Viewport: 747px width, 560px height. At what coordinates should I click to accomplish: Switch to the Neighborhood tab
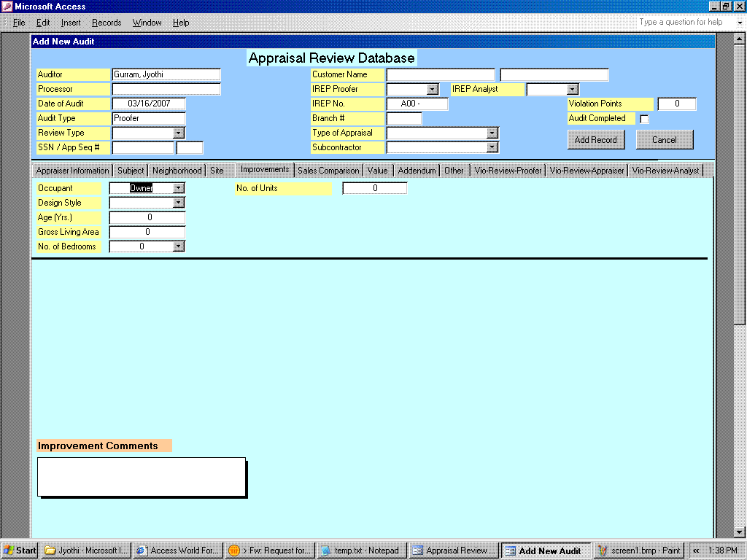(x=177, y=171)
